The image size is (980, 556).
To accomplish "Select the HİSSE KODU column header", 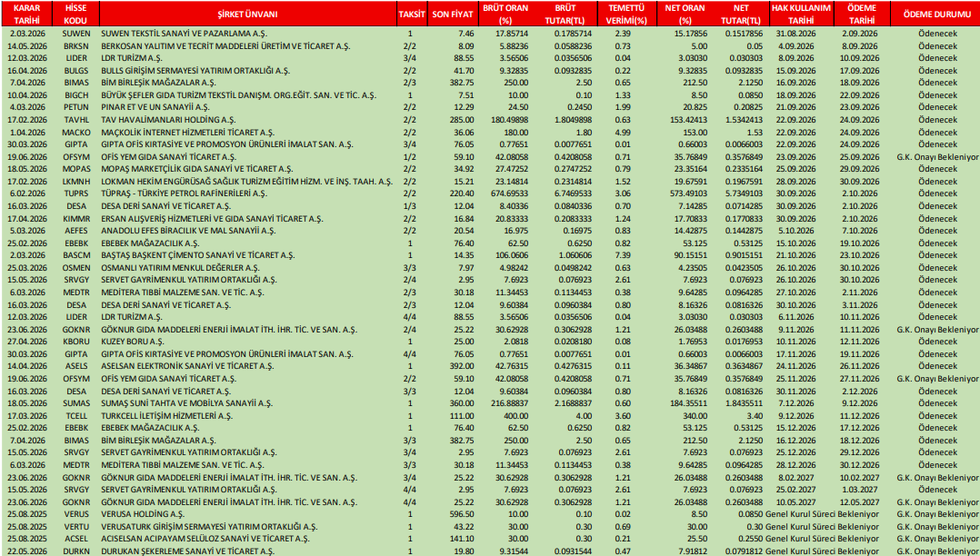I will tap(77, 15).
